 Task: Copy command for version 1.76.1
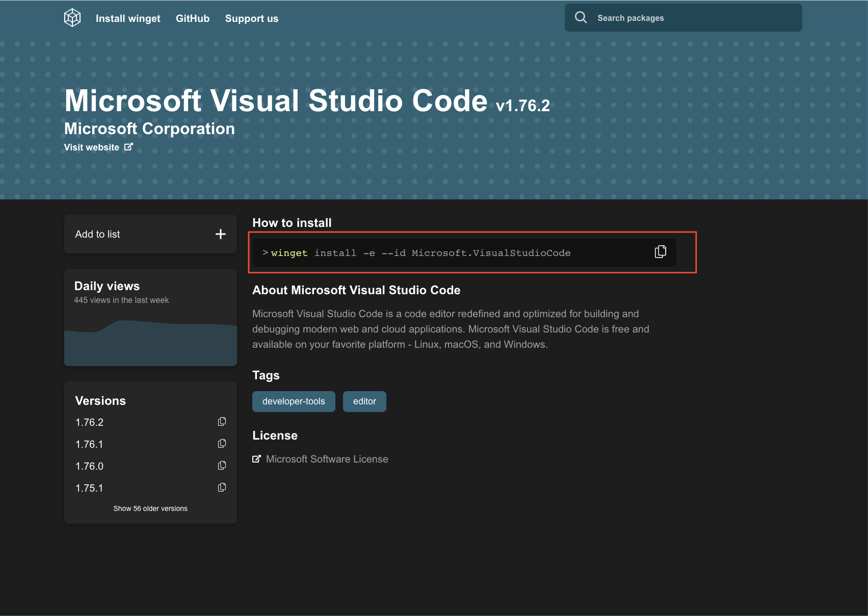pos(222,444)
